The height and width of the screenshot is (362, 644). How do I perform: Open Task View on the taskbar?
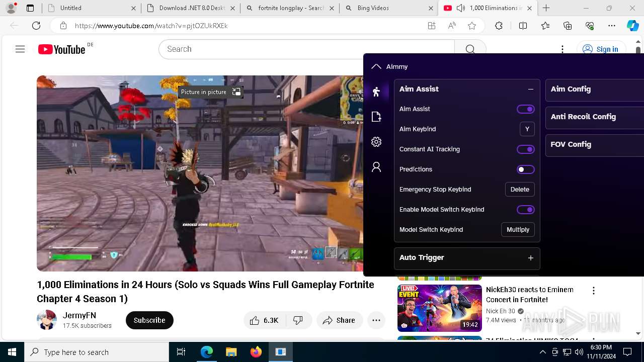[181, 352]
